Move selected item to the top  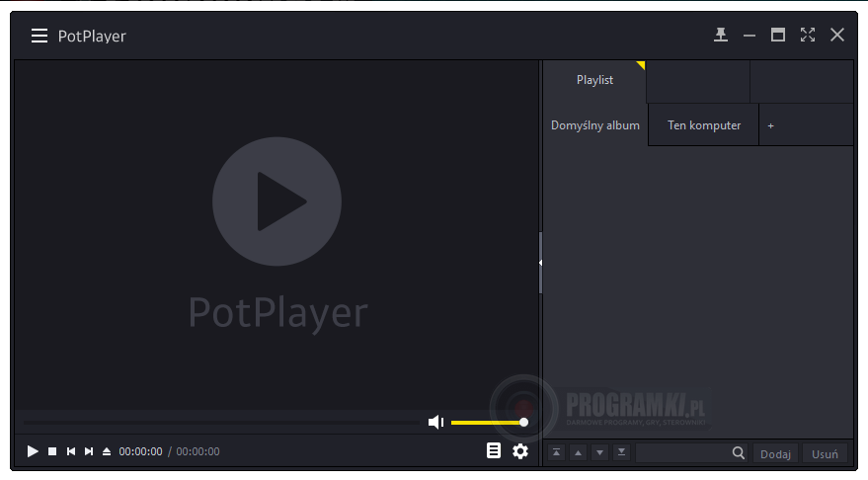556,453
